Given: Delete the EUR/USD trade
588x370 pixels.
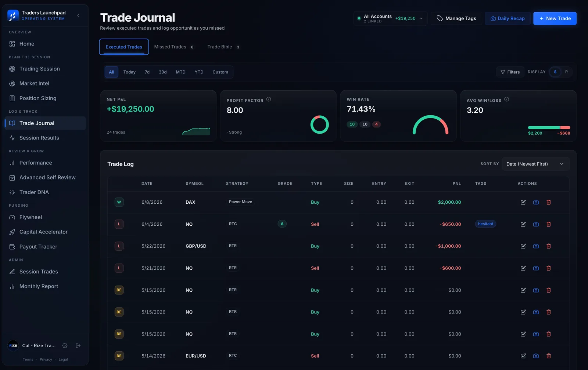Looking at the screenshot, I should tap(549, 356).
